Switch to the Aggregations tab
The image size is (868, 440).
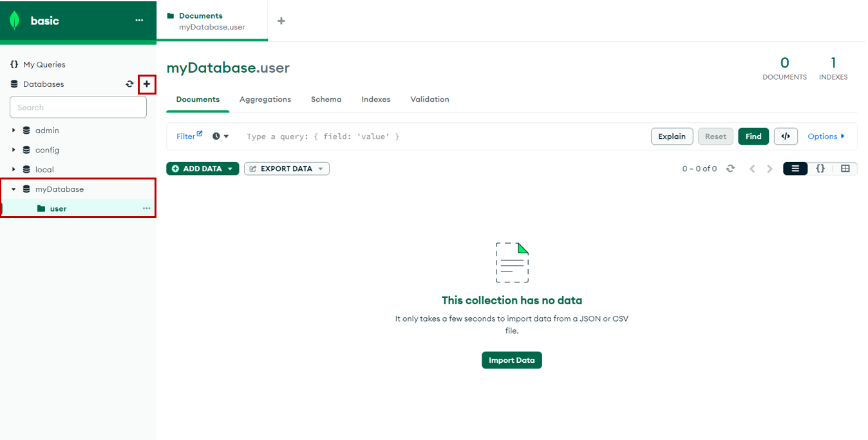265,99
